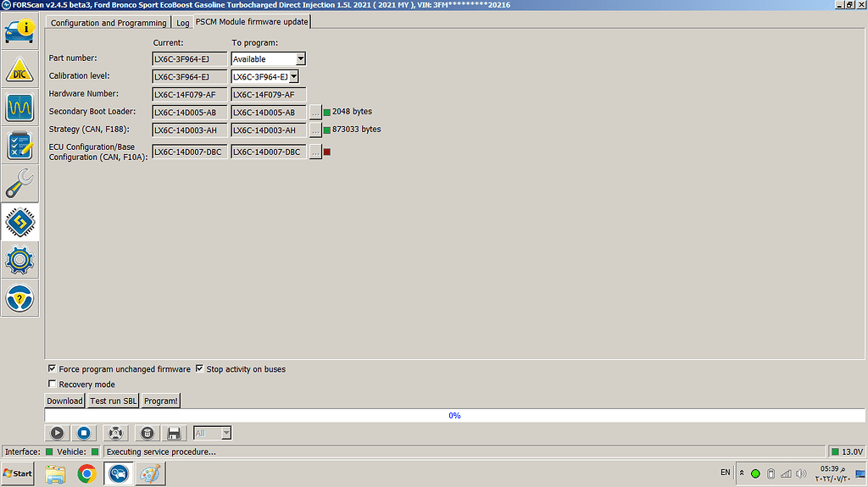Click the Program! button
The image size is (868, 487).
tap(160, 401)
